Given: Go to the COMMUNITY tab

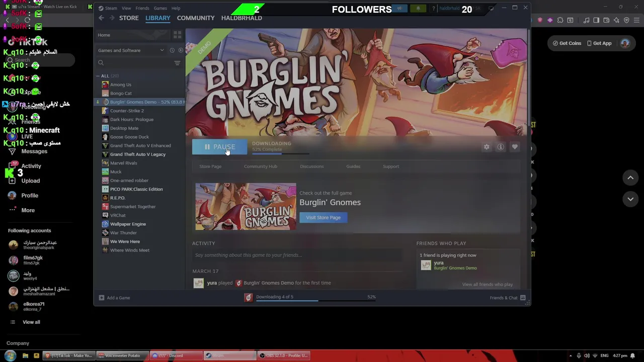Looking at the screenshot, I should coord(196,18).
